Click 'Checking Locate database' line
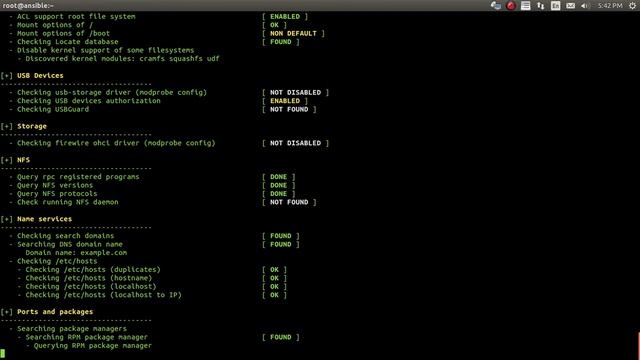Image resolution: width=640 pixels, height=360 pixels. pyautogui.click(x=68, y=42)
